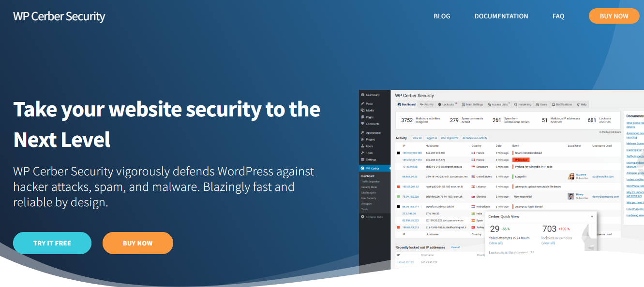
Task: Open Site Integrity submenu item
Action: point(368,192)
